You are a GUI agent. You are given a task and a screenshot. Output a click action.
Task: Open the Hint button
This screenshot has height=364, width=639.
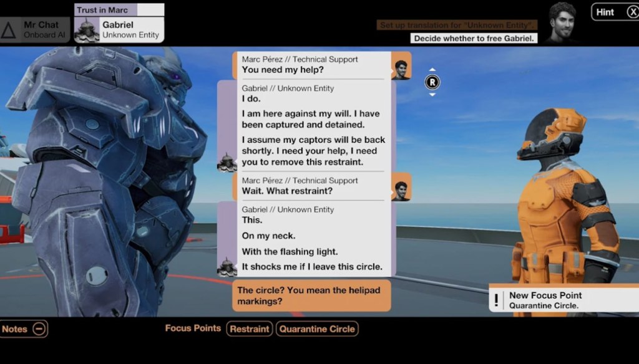click(614, 12)
